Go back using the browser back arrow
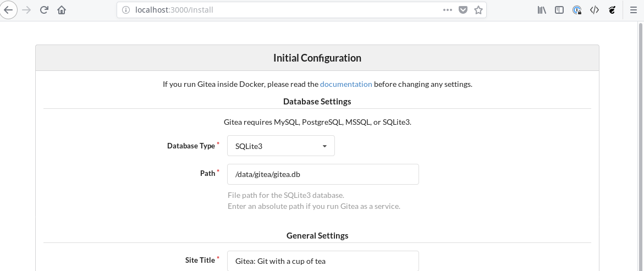Image resolution: width=644 pixels, height=271 pixels. 8,10
